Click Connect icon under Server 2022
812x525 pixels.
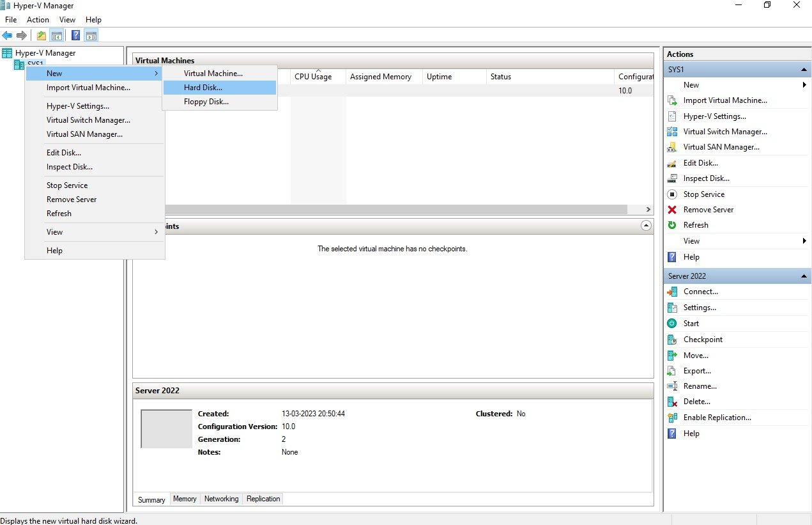tap(672, 292)
